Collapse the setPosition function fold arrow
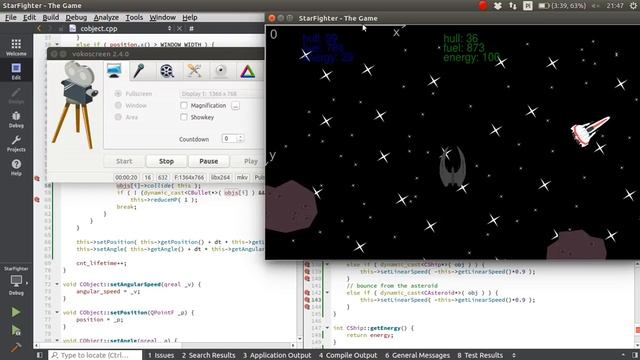This screenshot has width=640, height=360. click(x=57, y=312)
